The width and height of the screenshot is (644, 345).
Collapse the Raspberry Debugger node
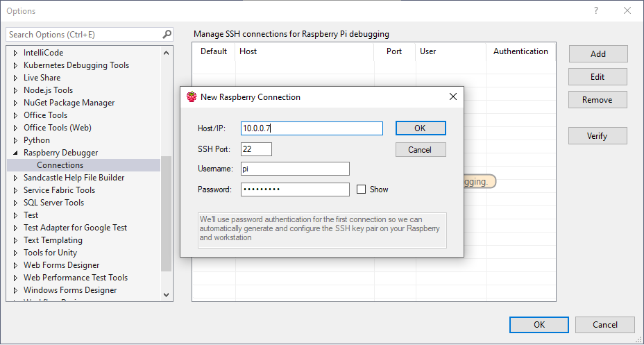coord(15,153)
